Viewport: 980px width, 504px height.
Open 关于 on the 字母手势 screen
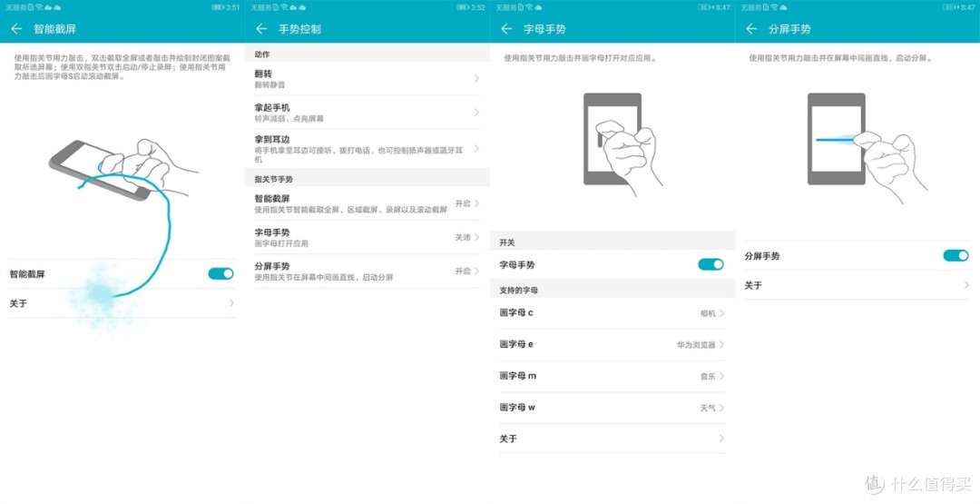pos(612,439)
